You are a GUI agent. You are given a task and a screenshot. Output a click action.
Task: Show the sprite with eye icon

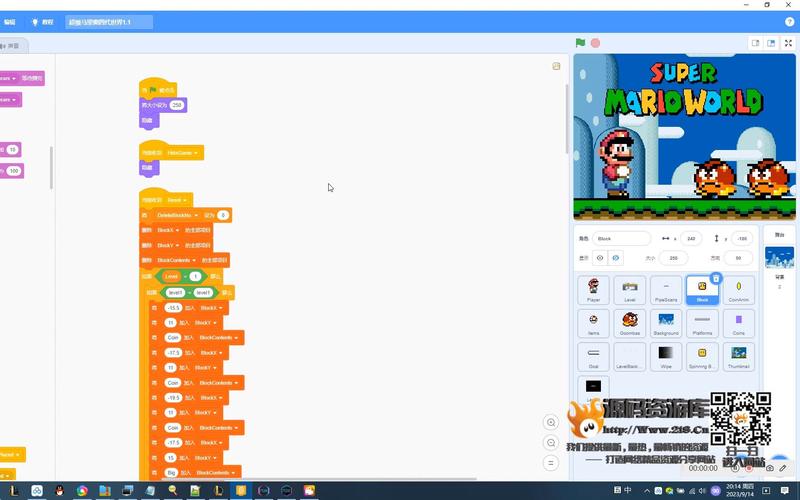[x=600, y=258]
